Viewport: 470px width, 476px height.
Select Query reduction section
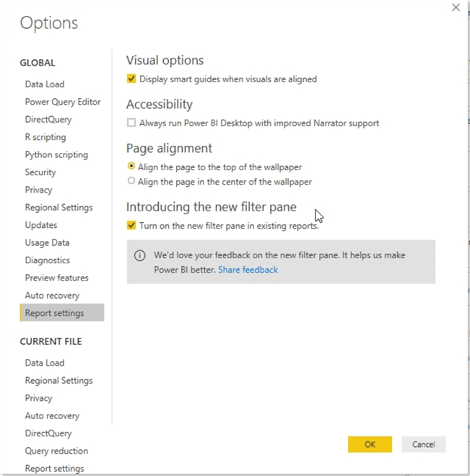[56, 451]
